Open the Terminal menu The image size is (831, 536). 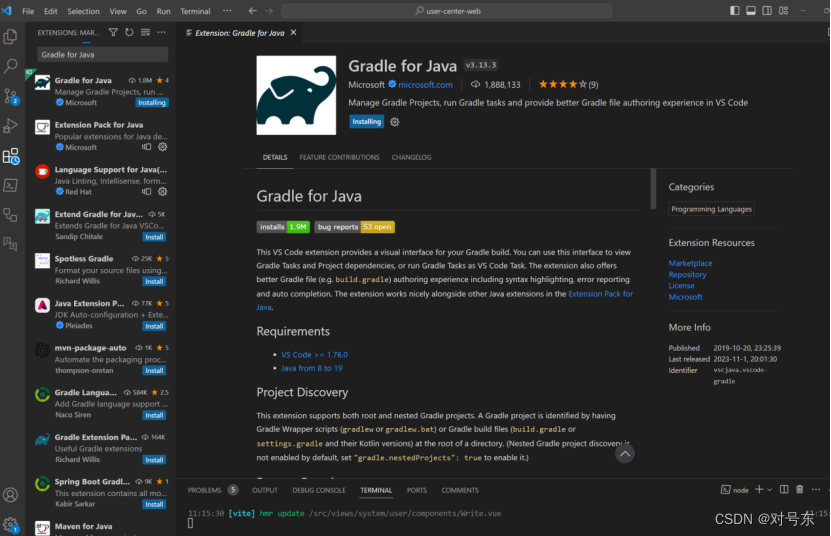[x=195, y=11]
